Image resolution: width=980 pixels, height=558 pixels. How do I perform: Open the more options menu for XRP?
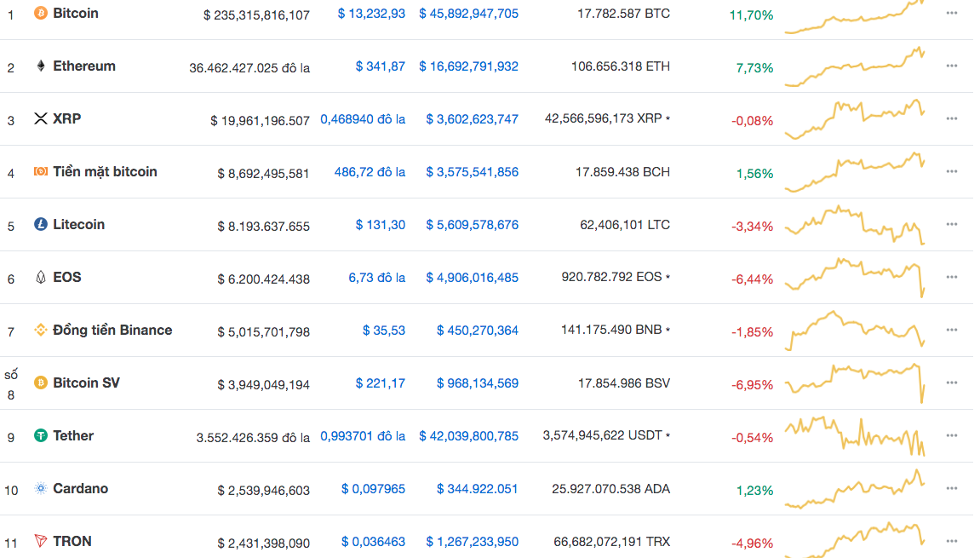coord(952,118)
